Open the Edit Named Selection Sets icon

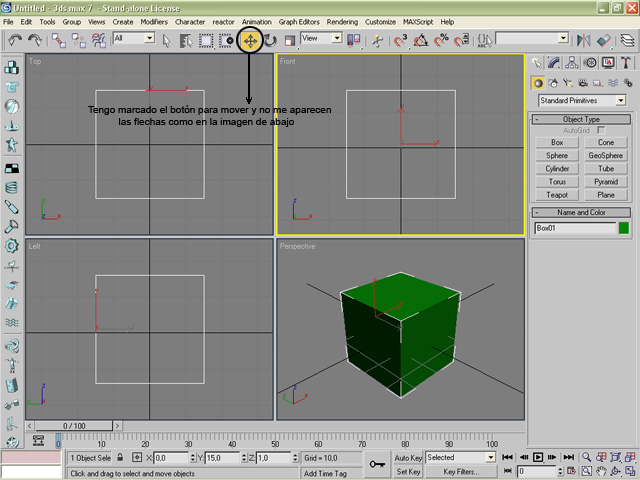484,40
